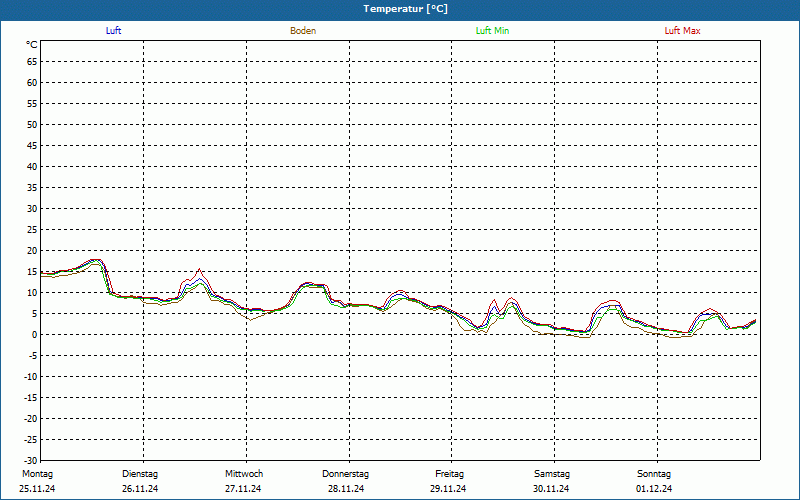
Task: Click the brown Boden legend label
Action: [x=303, y=31]
